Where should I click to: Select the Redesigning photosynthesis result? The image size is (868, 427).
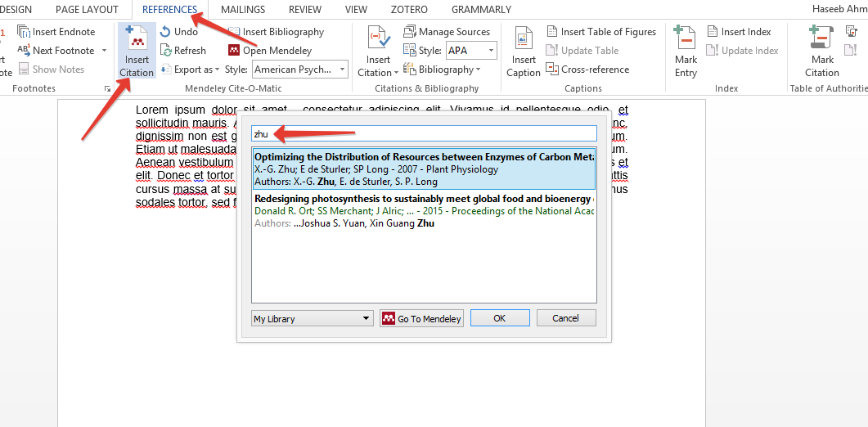pos(424,210)
